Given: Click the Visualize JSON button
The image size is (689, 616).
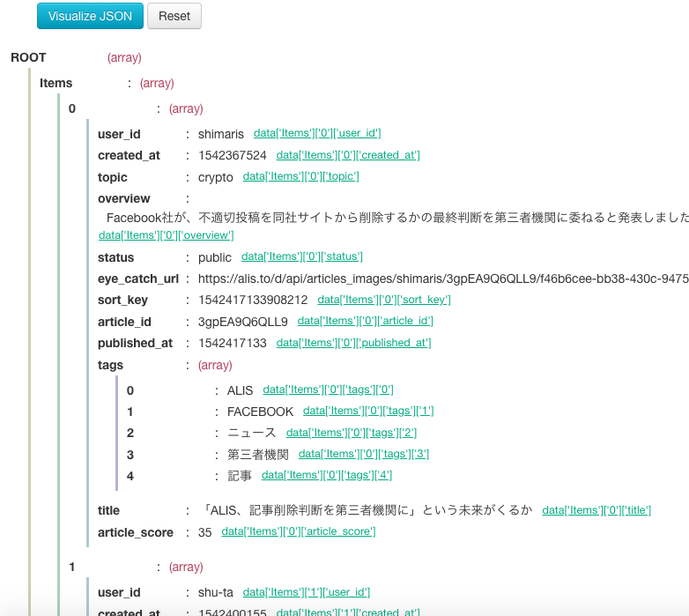Looking at the screenshot, I should pyautogui.click(x=90, y=16).
